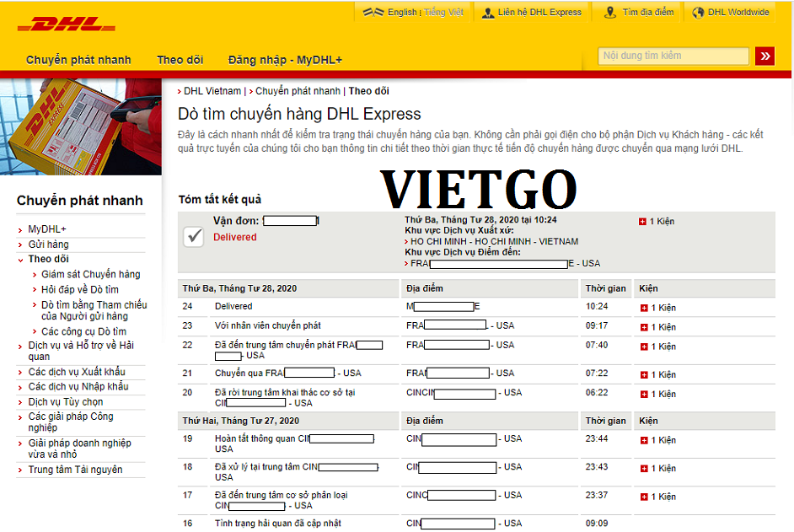Click the row 24 Delivered event text
Screen dimensions: 794x532
(233, 306)
